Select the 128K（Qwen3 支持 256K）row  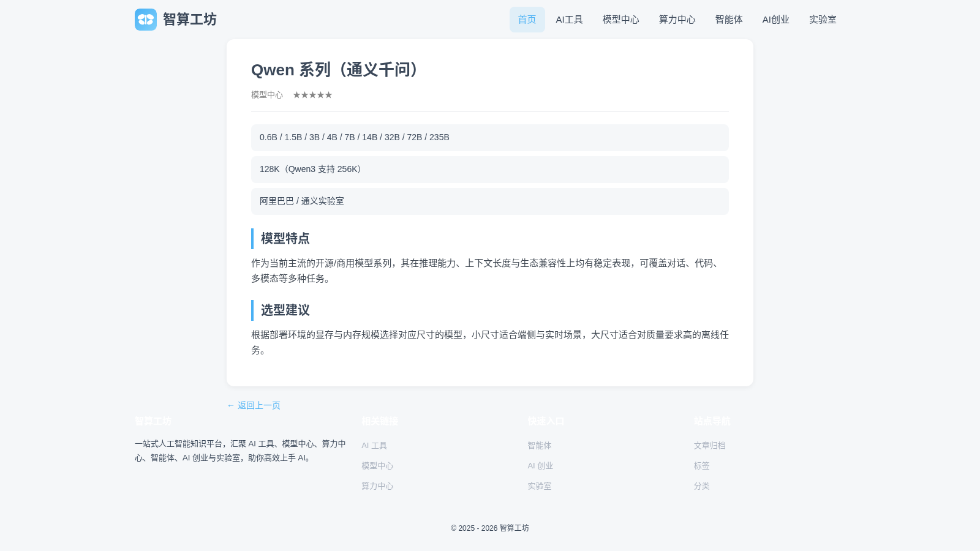click(x=490, y=170)
